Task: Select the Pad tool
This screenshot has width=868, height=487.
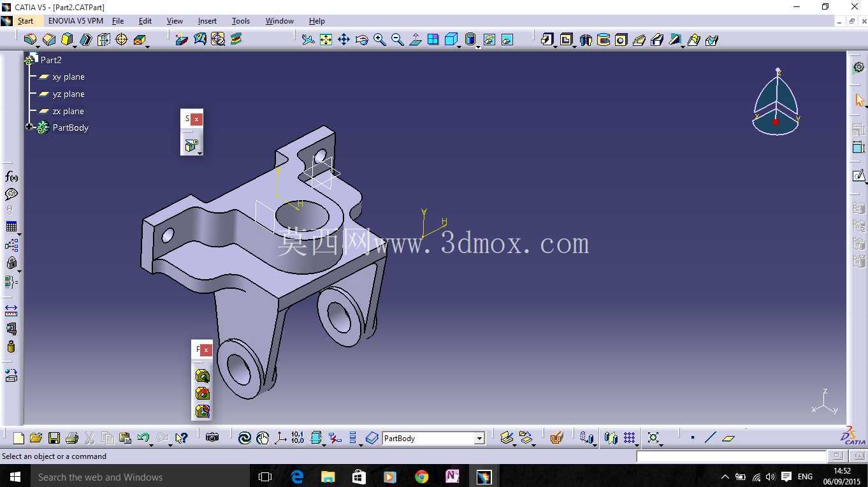Action: (x=547, y=40)
